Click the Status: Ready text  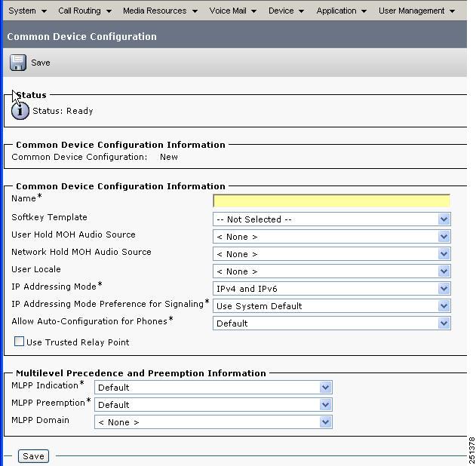[63, 111]
